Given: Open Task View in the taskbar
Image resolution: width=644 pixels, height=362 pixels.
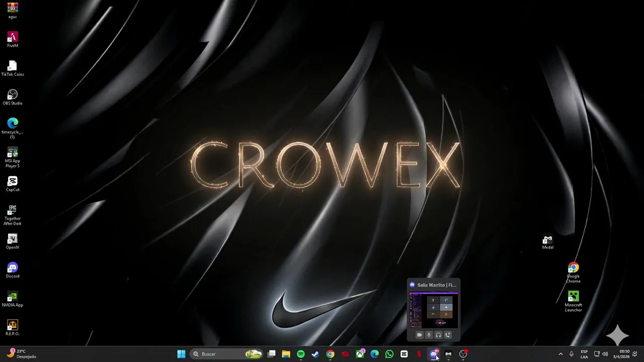Looking at the screenshot, I should [x=272, y=354].
